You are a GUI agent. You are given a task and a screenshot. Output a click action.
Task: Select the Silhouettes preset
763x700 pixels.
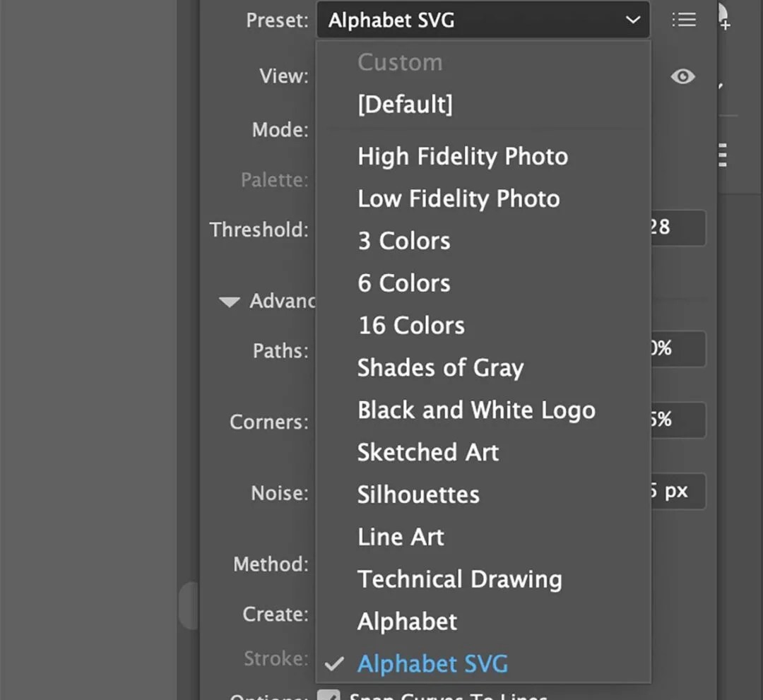point(418,494)
